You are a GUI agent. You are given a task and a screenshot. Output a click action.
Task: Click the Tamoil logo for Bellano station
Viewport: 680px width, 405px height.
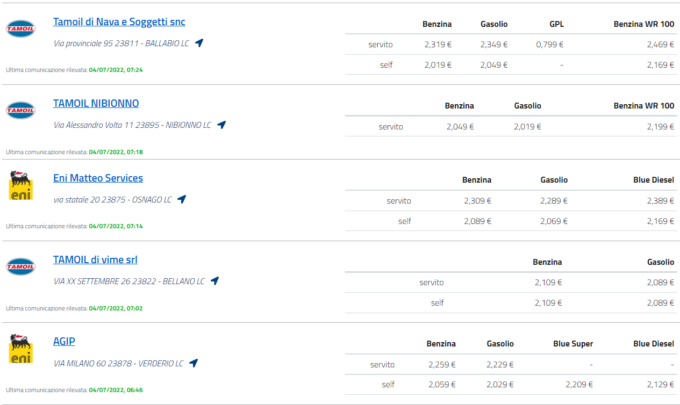click(x=21, y=267)
